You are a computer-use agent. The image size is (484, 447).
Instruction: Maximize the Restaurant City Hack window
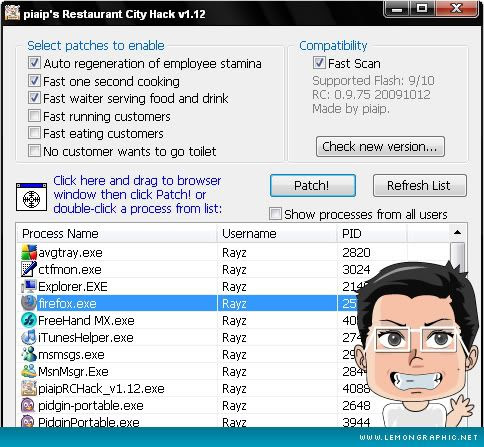coord(422,8)
